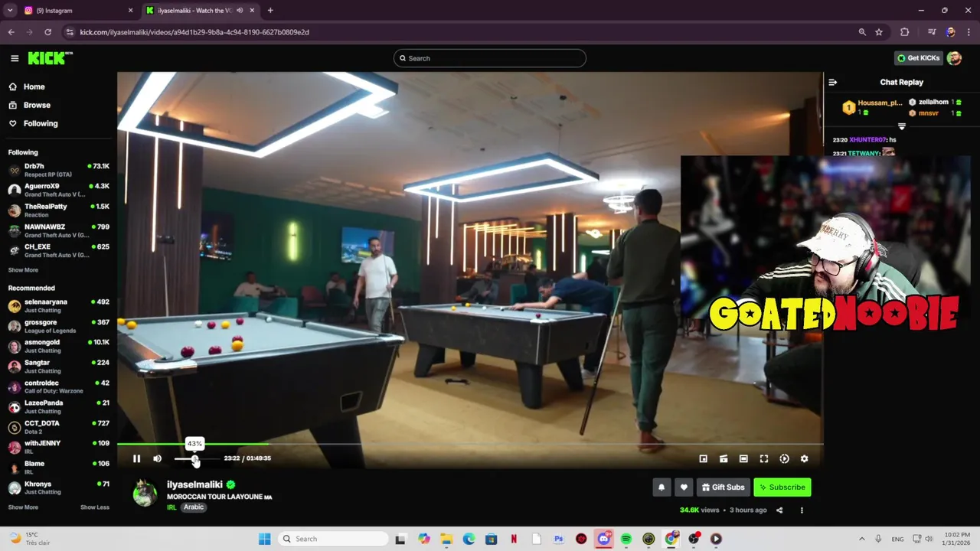This screenshot has width=980, height=551.
Task: Seek on the video progress bar
Action: [470, 444]
